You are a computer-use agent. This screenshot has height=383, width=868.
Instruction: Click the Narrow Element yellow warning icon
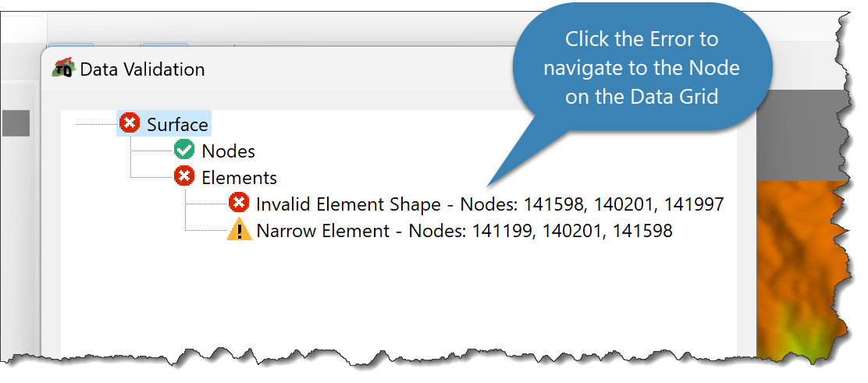point(239,229)
